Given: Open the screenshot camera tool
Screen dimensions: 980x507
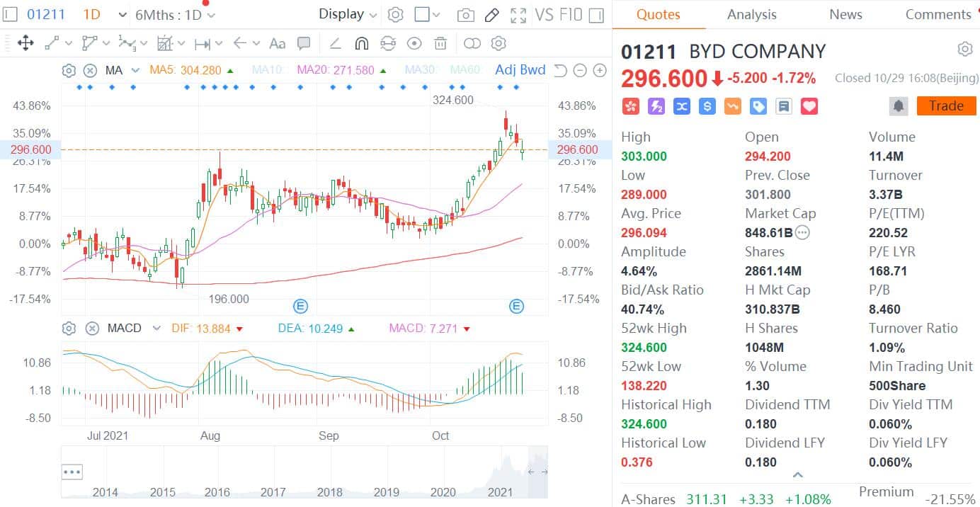Looking at the screenshot, I should coord(465,14).
